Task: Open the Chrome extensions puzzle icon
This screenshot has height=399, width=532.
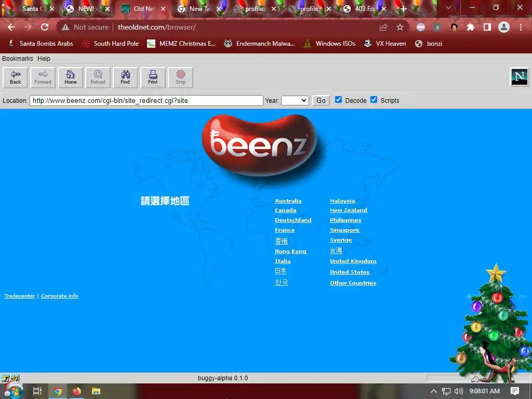Action: 470,27
